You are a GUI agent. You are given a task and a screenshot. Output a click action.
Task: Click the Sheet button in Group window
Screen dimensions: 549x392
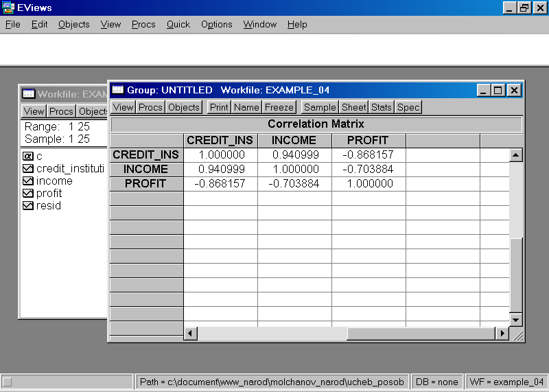[353, 107]
